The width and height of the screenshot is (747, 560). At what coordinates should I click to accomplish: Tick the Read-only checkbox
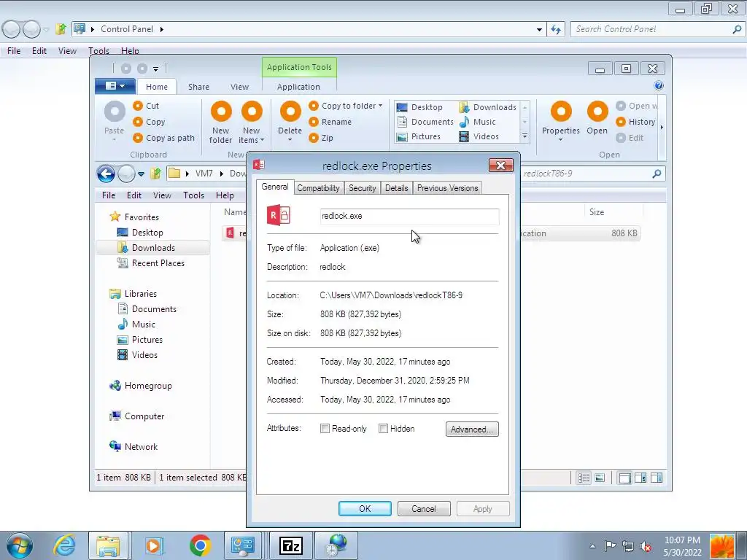[325, 429]
